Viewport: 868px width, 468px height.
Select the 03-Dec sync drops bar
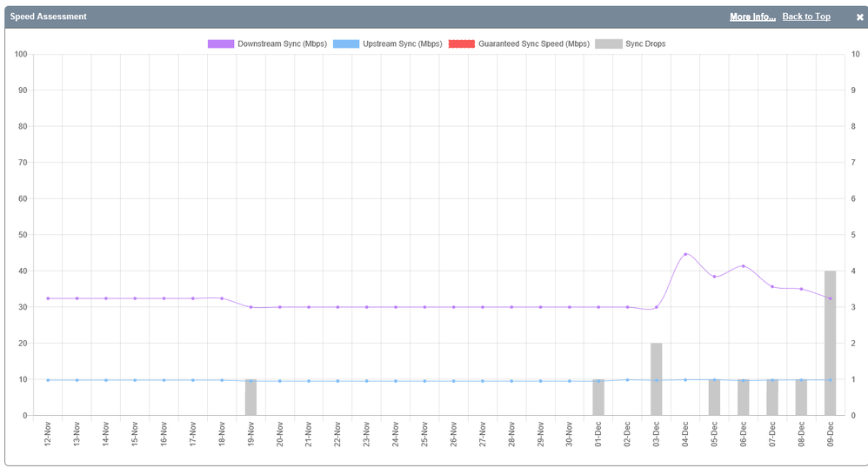pos(656,379)
